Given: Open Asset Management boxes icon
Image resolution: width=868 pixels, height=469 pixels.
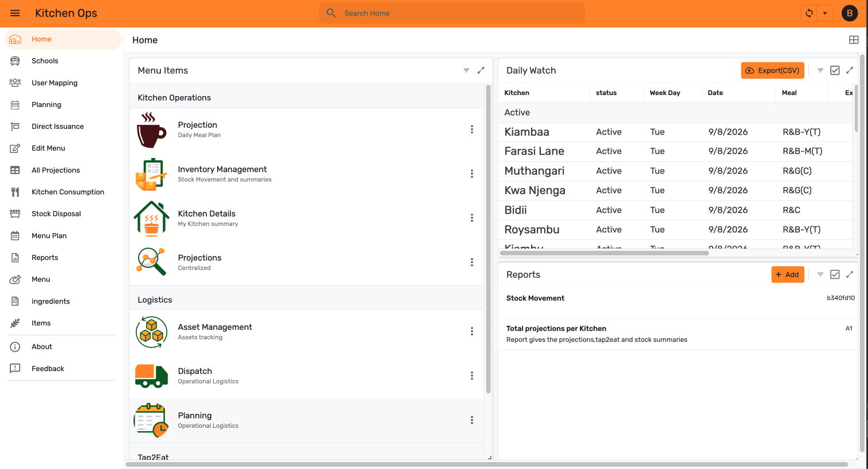Looking at the screenshot, I should tap(151, 332).
